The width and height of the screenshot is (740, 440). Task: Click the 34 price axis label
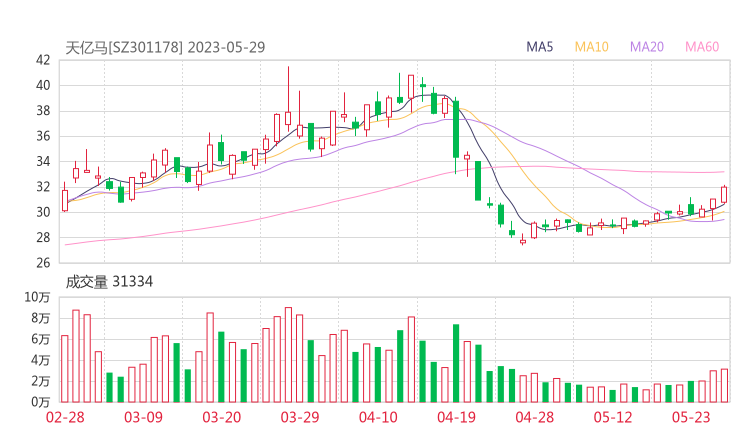pyautogui.click(x=43, y=161)
